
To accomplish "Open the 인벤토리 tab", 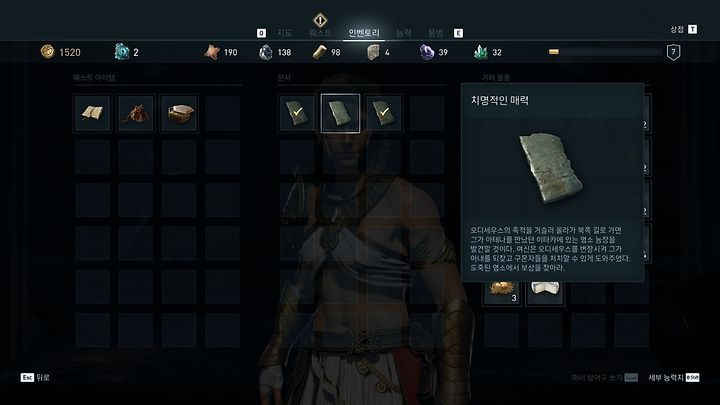I will pos(364,33).
